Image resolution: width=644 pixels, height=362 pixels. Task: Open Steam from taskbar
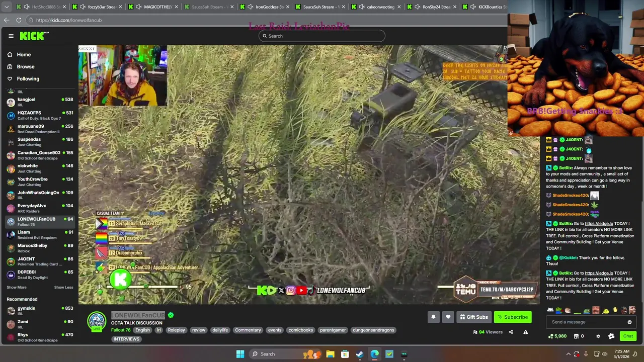(359, 354)
